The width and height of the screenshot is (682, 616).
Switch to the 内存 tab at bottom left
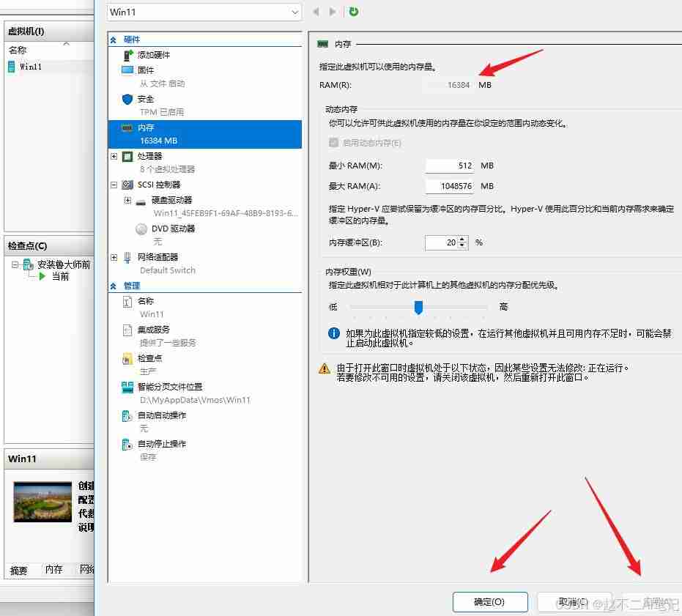pyautogui.click(x=53, y=570)
